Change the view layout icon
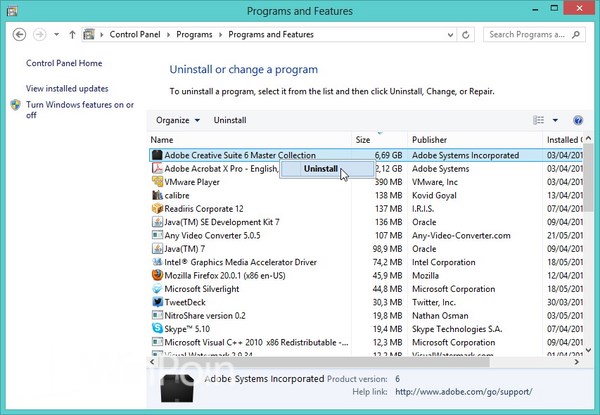This screenshot has width=600, height=415. click(538, 120)
